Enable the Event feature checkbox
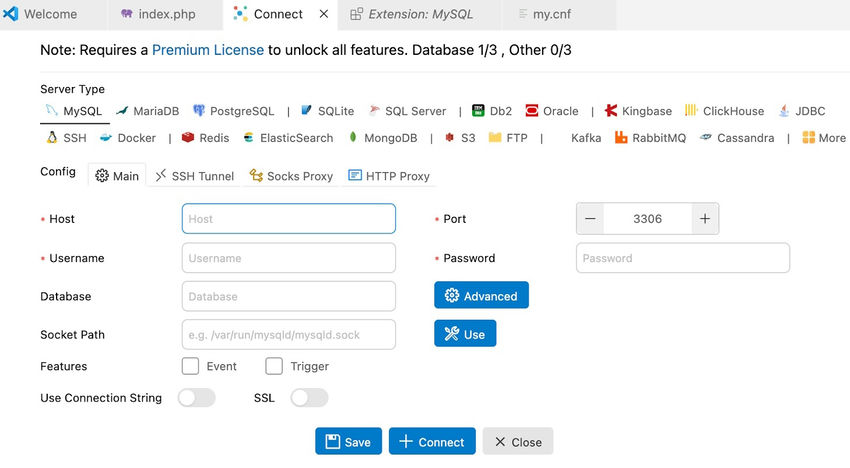Image resolution: width=850 pixels, height=468 pixels. tap(191, 366)
